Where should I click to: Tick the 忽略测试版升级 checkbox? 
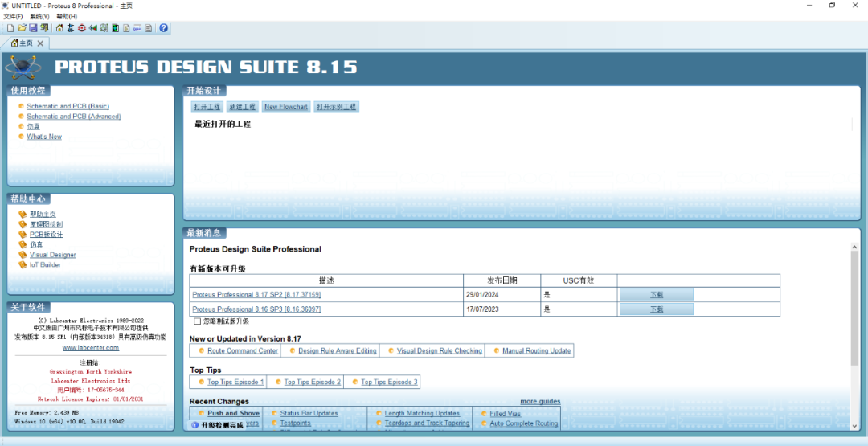(x=197, y=321)
